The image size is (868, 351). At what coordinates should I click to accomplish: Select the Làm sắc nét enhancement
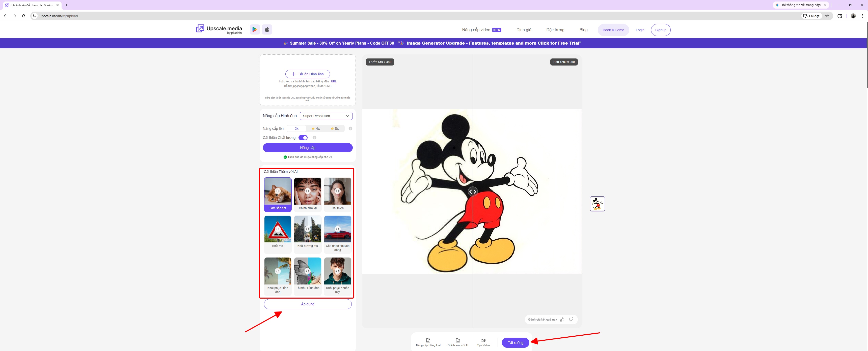coord(278,195)
